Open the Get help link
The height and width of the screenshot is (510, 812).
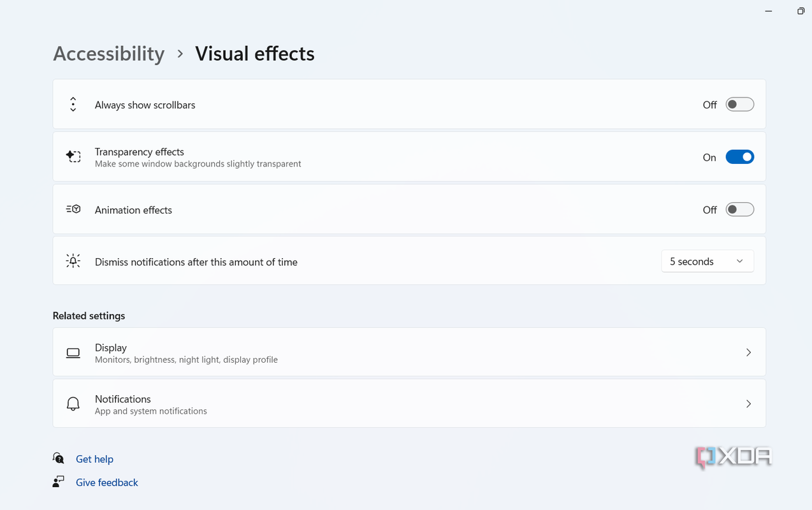pyautogui.click(x=94, y=459)
